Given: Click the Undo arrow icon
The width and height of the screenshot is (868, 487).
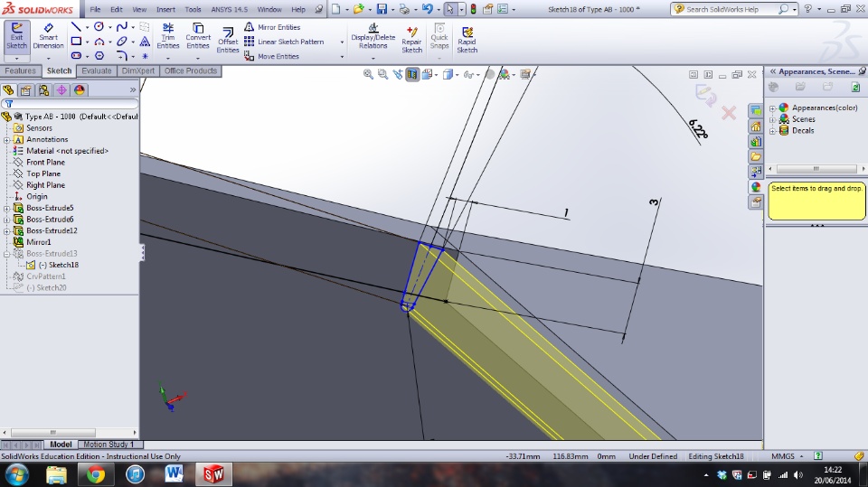Looking at the screenshot, I should [427, 9].
